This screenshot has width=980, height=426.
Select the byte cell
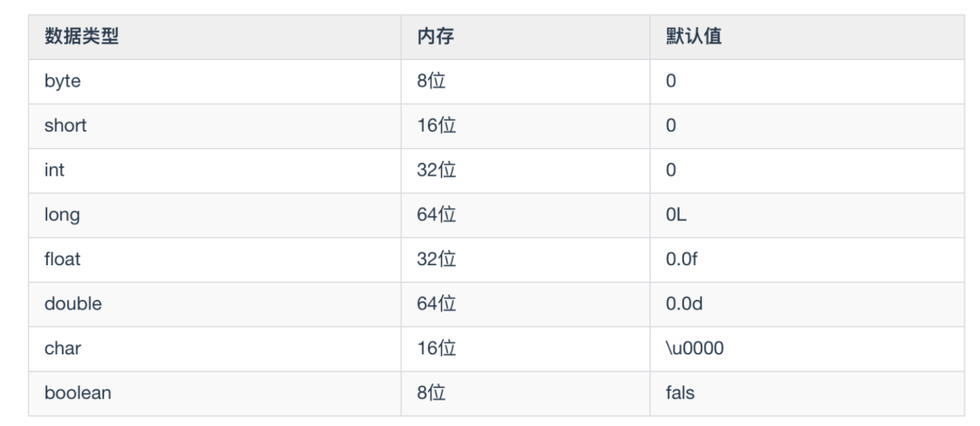(x=63, y=82)
